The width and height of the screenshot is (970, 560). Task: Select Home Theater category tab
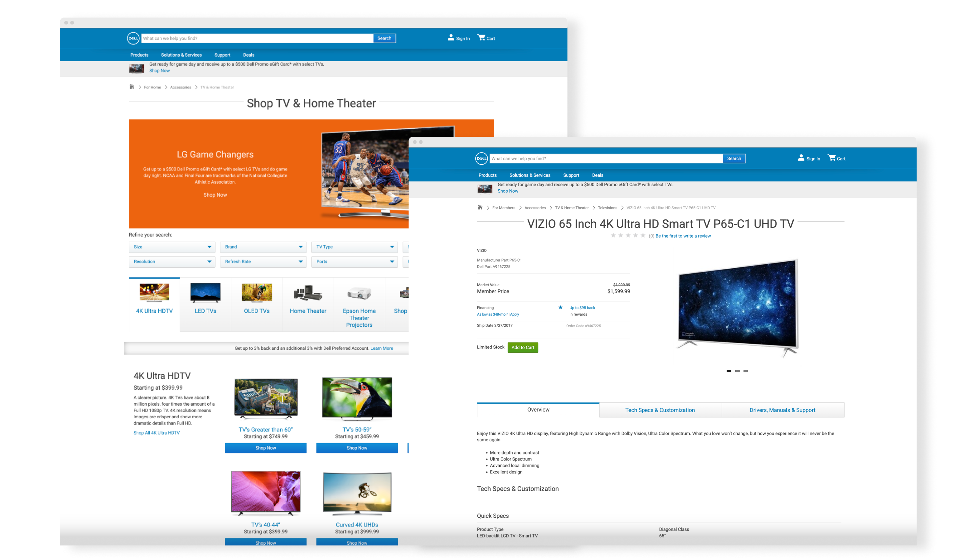308,304
